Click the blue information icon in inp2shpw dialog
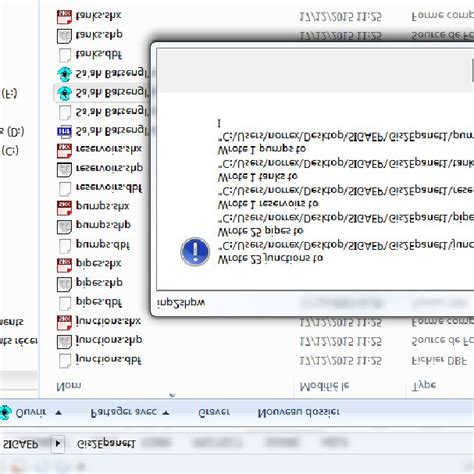 195,252
